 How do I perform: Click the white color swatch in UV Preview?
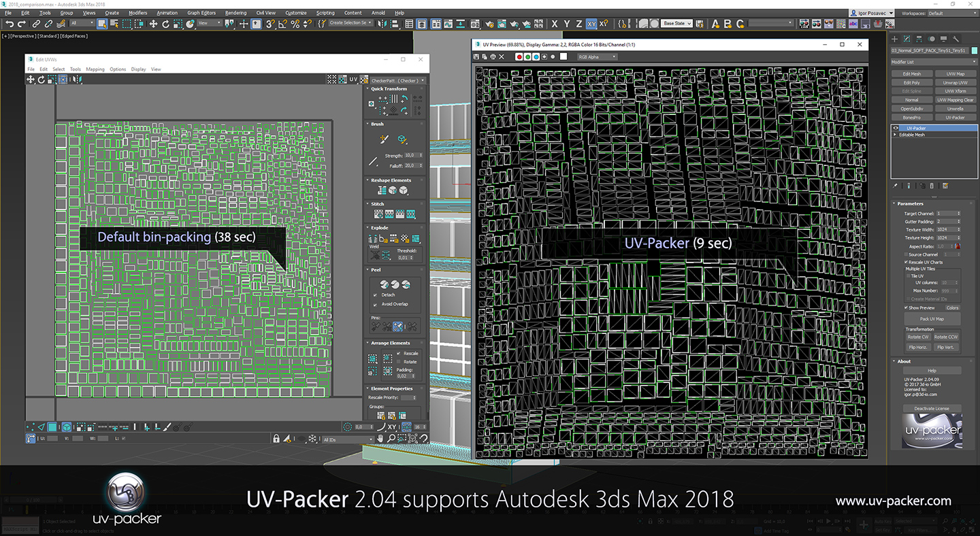(563, 57)
